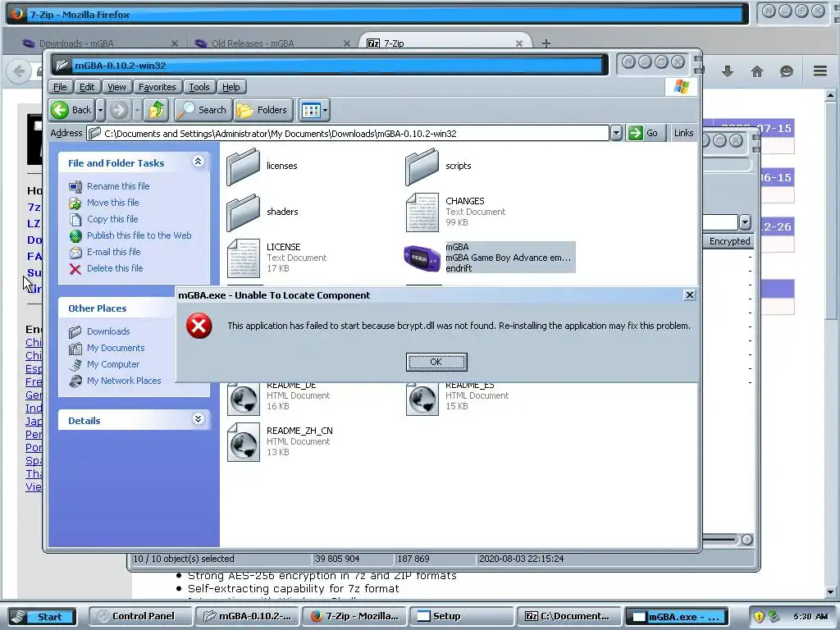The height and width of the screenshot is (630, 840).
Task: Click the Firefox back arrow button
Action: (x=20, y=71)
